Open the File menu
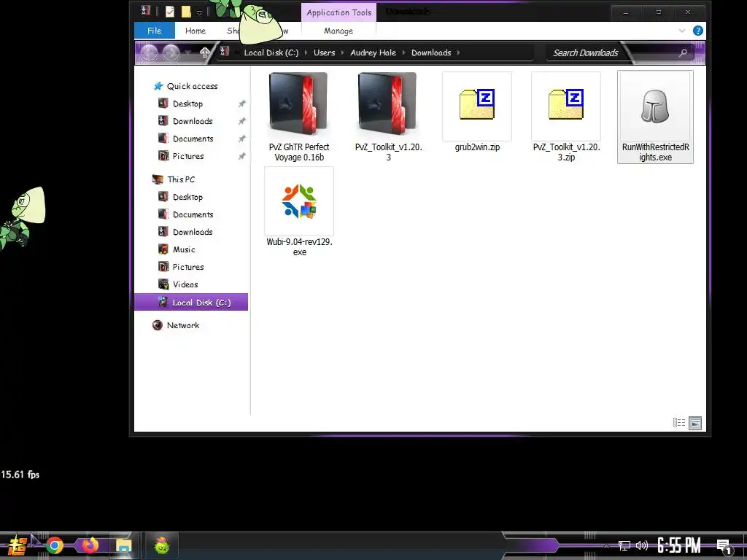 tap(155, 31)
